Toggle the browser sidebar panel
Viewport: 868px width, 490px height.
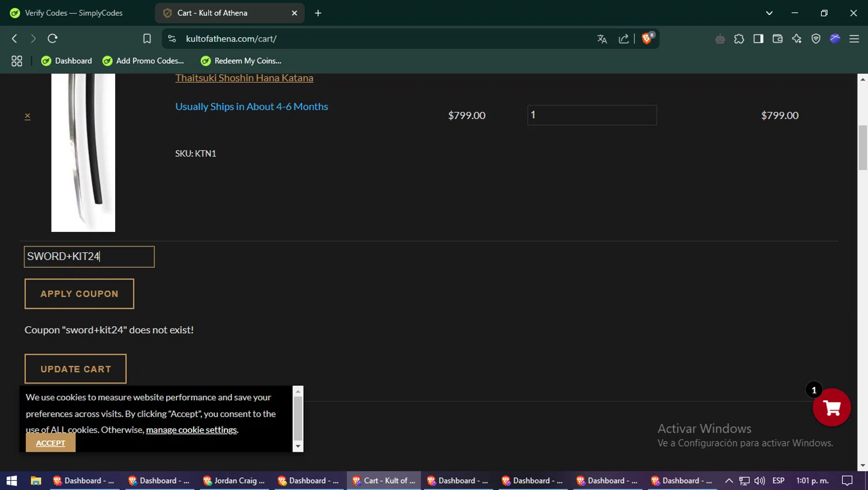pos(758,39)
